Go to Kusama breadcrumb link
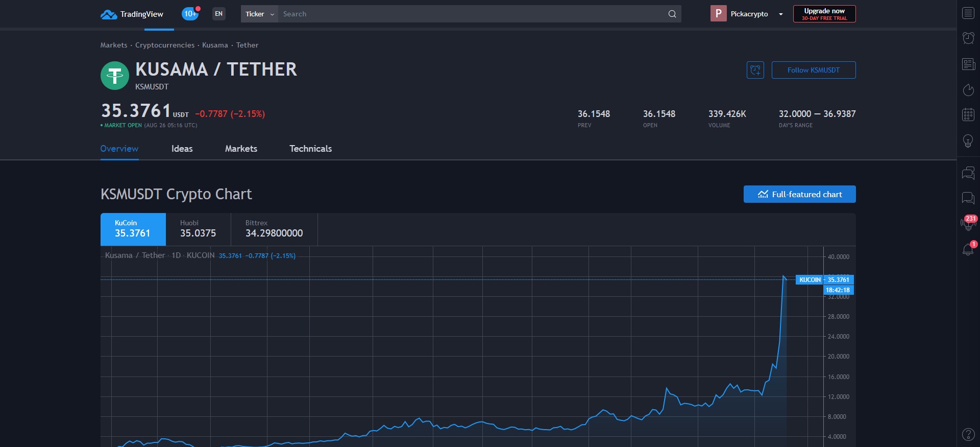The height and width of the screenshot is (447, 980). pyautogui.click(x=215, y=45)
